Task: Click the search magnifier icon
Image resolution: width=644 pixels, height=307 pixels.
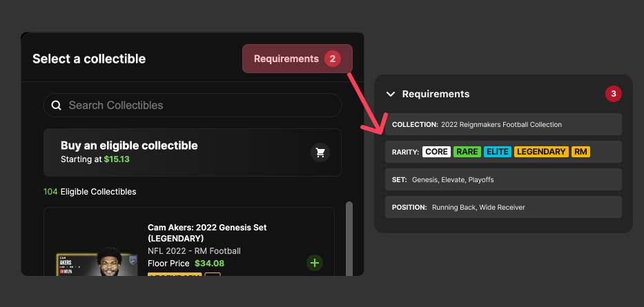Action: [x=57, y=105]
